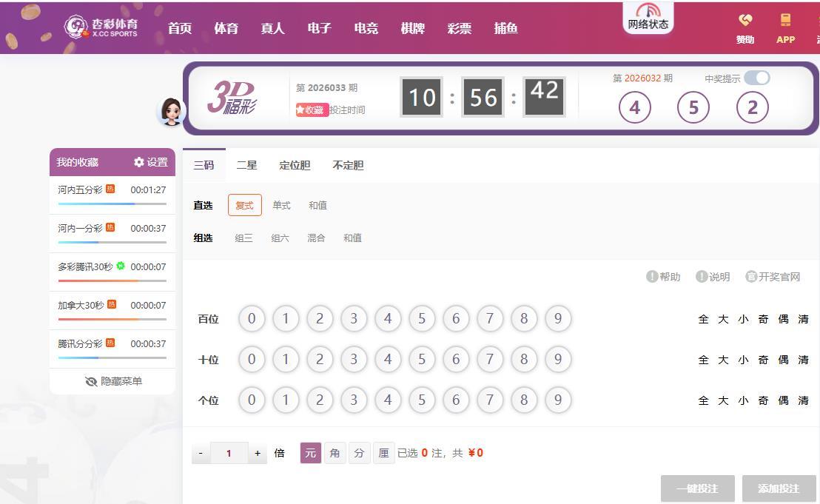
Task: Select digit 0 in hundreds row
Action: click(252, 318)
